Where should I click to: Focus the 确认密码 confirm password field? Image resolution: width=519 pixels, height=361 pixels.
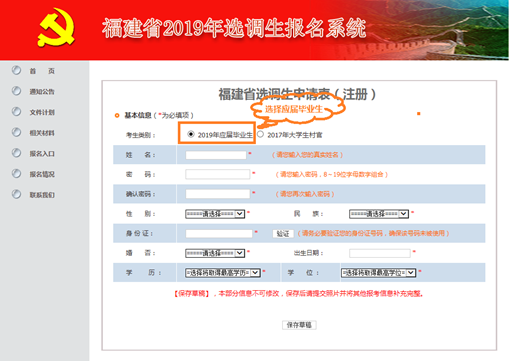[x=218, y=194]
